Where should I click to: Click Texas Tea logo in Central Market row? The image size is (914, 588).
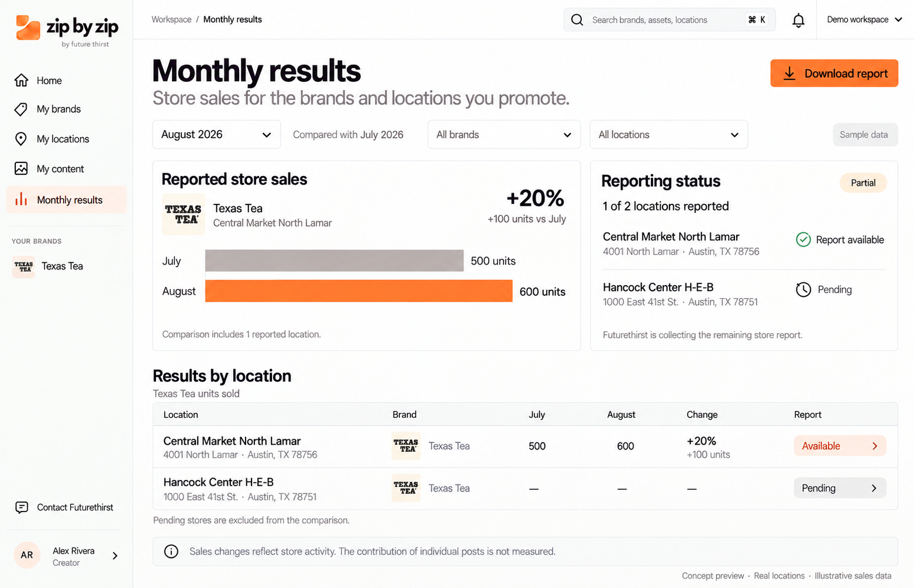[406, 446]
